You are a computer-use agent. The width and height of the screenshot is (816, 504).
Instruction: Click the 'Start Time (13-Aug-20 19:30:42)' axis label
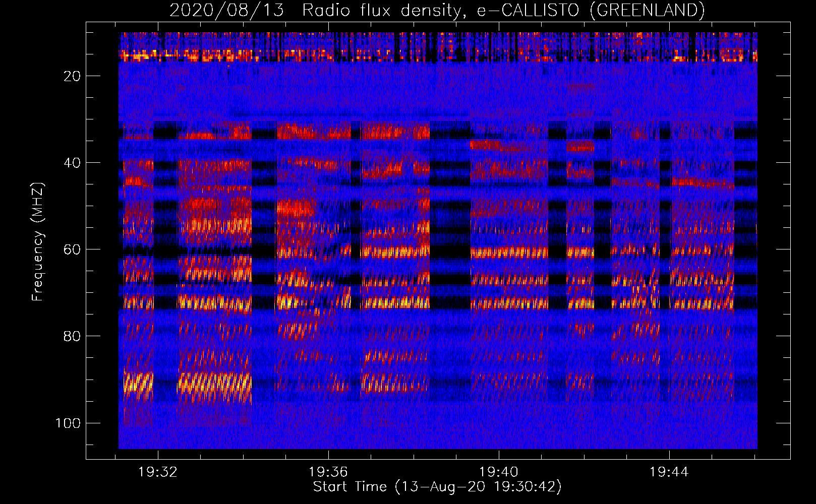click(x=437, y=487)
